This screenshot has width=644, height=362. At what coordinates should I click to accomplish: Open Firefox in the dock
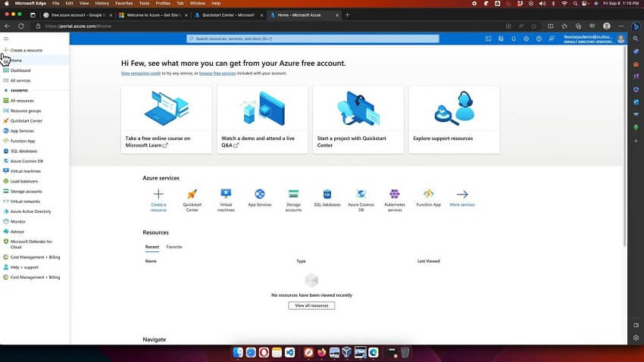(321, 352)
